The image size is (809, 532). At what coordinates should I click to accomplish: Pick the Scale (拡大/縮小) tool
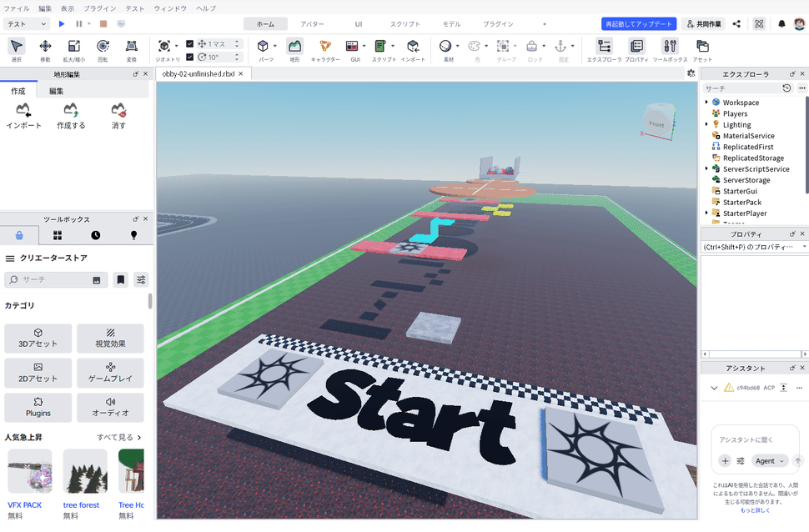pos(74,47)
